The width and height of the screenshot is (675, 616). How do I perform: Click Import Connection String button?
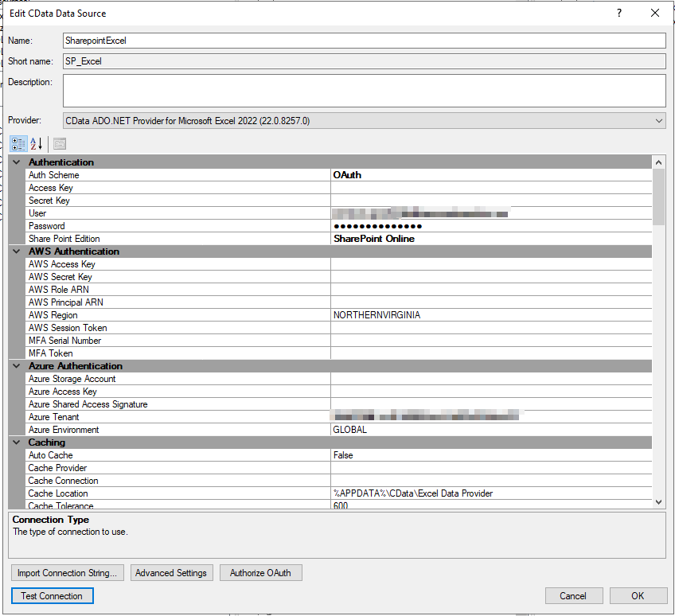[67, 573]
